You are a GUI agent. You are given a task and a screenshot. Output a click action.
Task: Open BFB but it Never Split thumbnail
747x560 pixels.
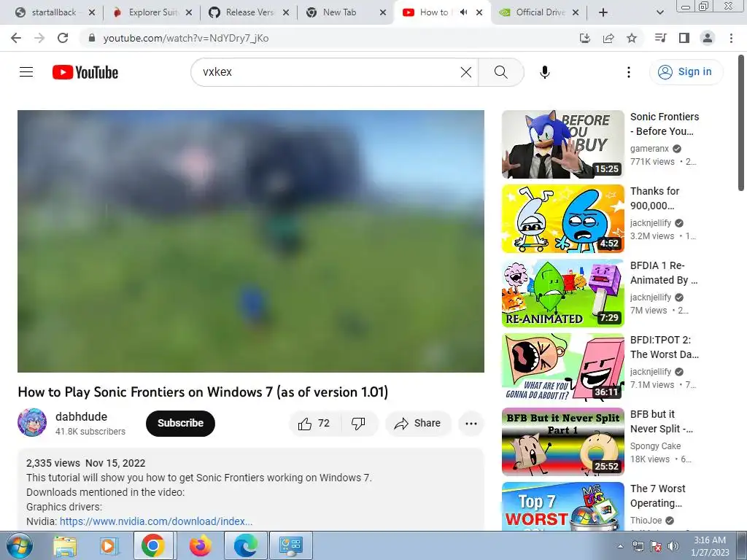(562, 441)
